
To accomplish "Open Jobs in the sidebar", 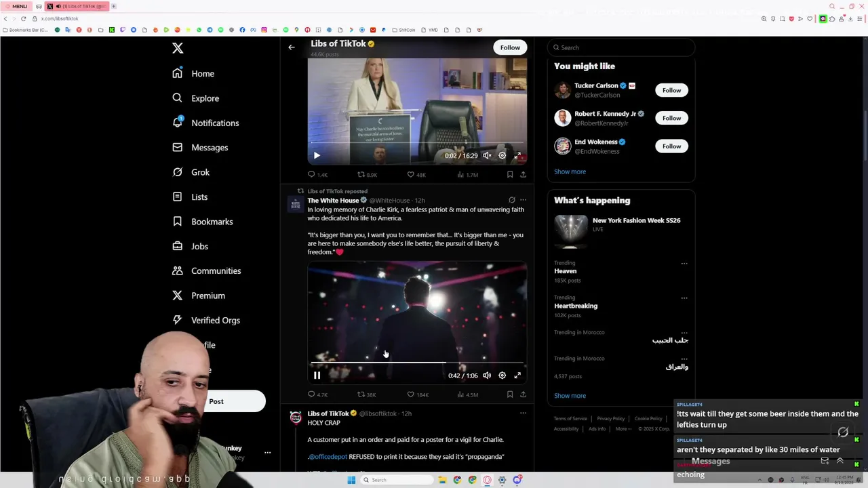I will (191, 246).
